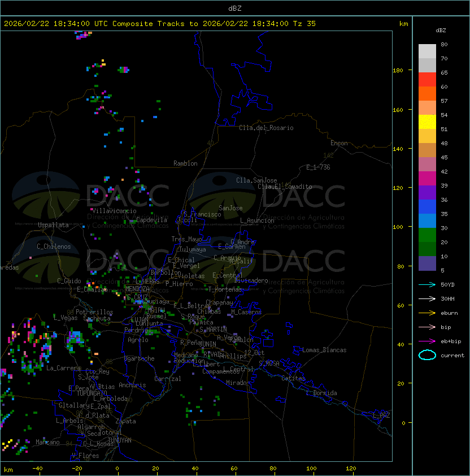470x476 pixels.
Task: Click the 'Tz 35' header value
Action: coord(304,23)
